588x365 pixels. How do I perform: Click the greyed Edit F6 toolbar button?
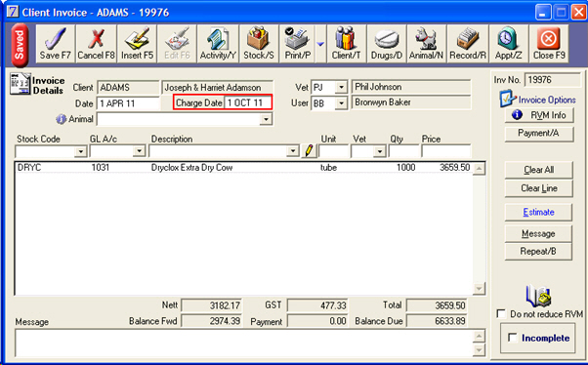click(177, 44)
